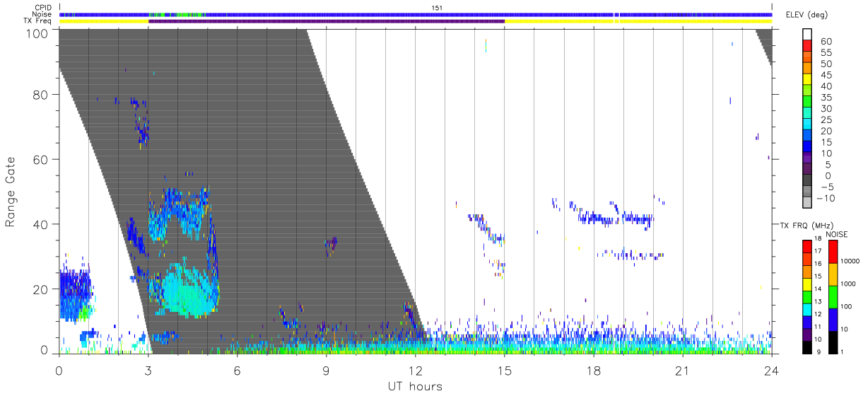
Task: Click Range Gate tick label '60'
Action: pos(41,160)
